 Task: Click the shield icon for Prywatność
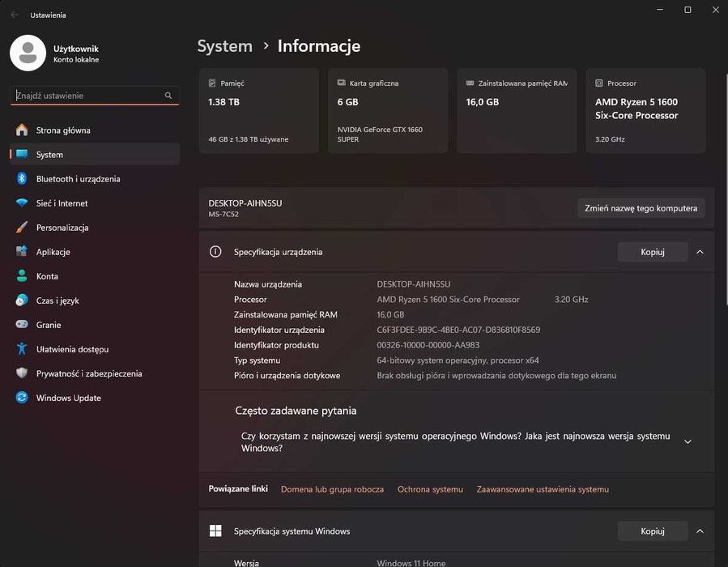tap(22, 373)
